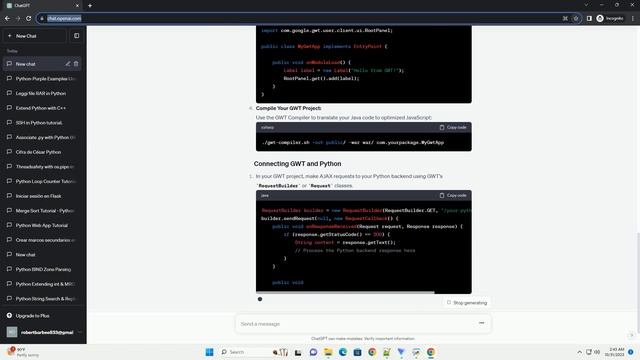Open File Explorer from the taskbar

(328, 352)
